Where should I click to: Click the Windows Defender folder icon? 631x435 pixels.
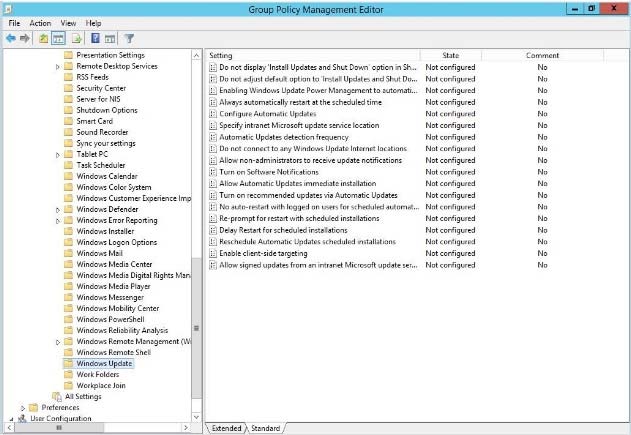69,209
